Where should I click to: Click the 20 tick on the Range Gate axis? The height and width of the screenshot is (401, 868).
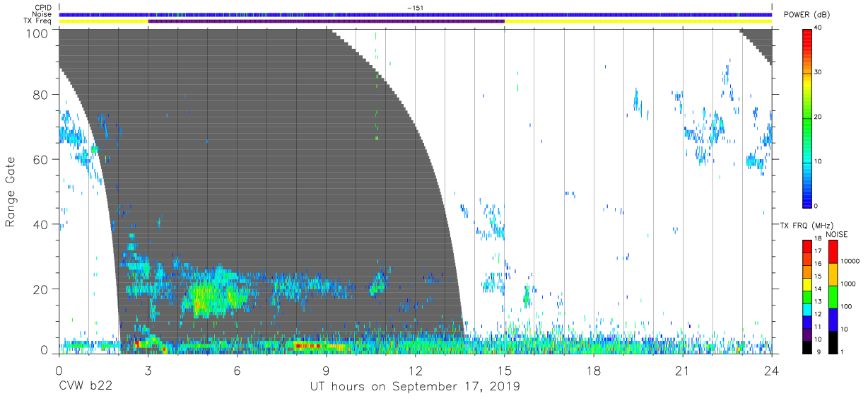(x=41, y=289)
